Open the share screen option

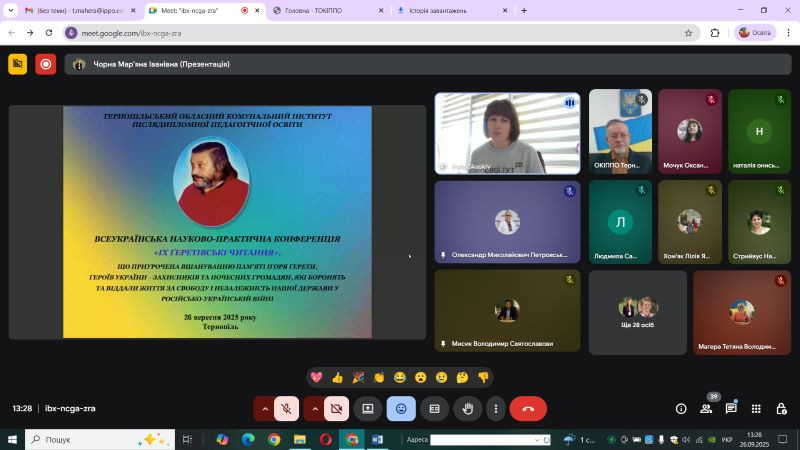pos(368,408)
